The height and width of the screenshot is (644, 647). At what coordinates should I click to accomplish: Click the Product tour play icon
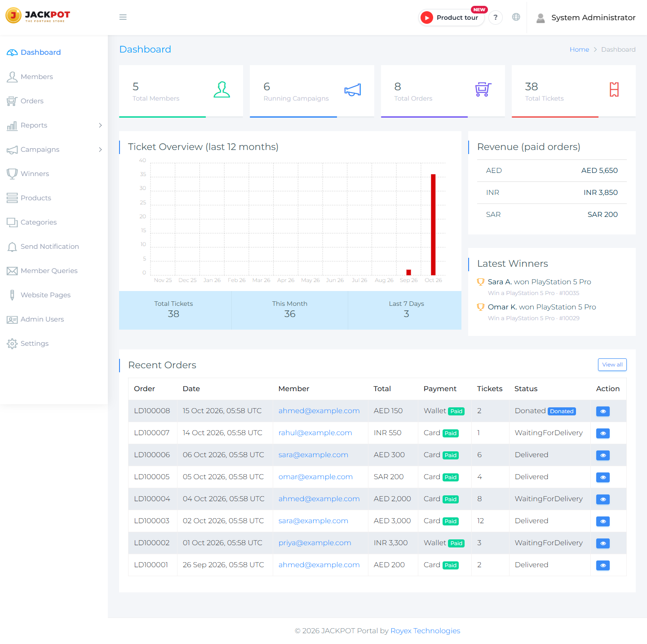(x=427, y=18)
